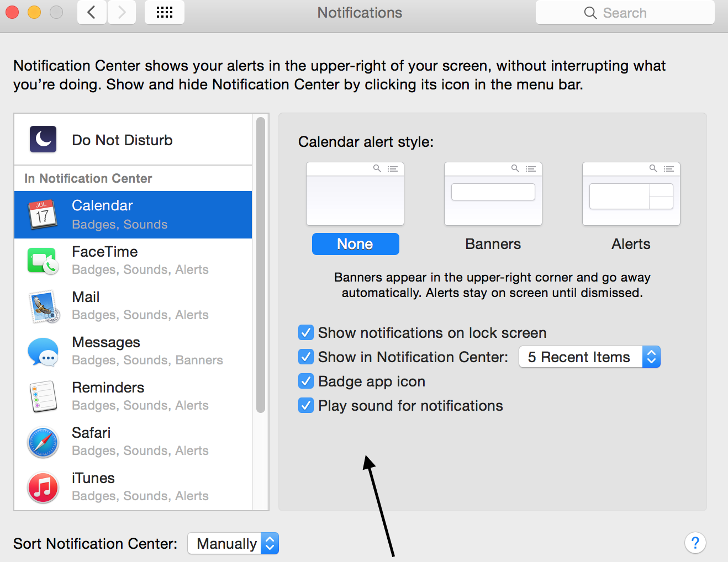This screenshot has width=728, height=562.
Task: Select the Do Not Disturb row
Action: 133,140
